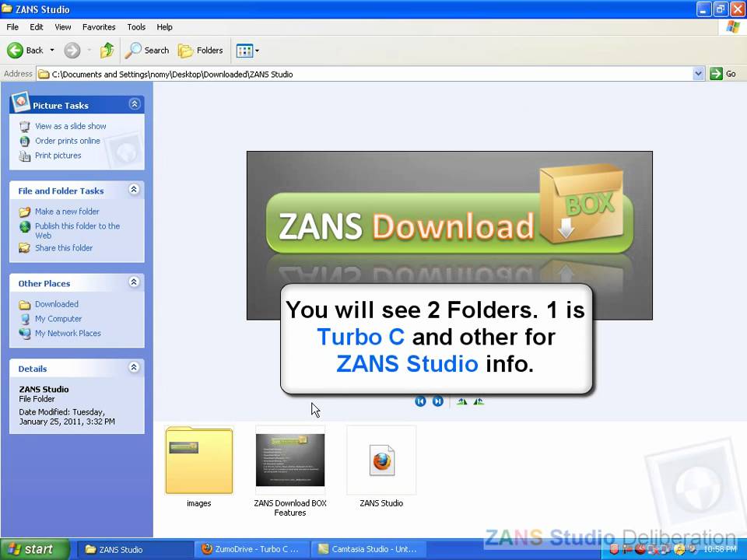Open the Search pane
Screen dimensions: 747x560
[147, 50]
